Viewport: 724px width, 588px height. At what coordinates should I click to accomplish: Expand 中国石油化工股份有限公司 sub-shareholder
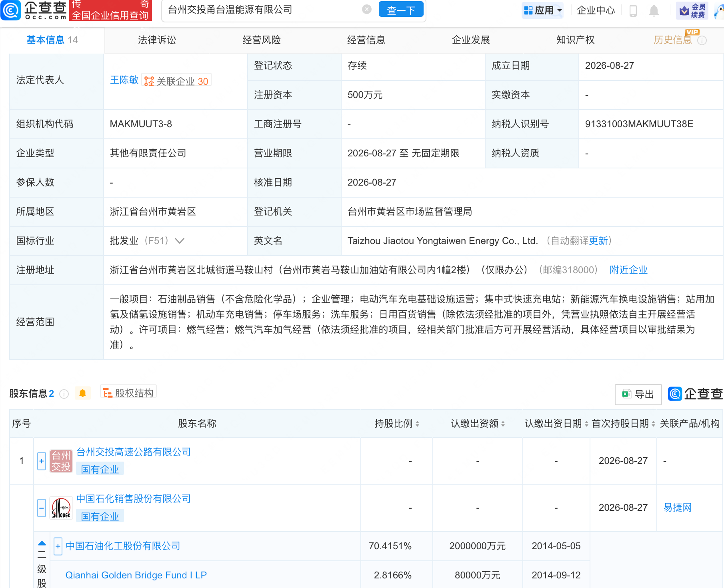[58, 546]
